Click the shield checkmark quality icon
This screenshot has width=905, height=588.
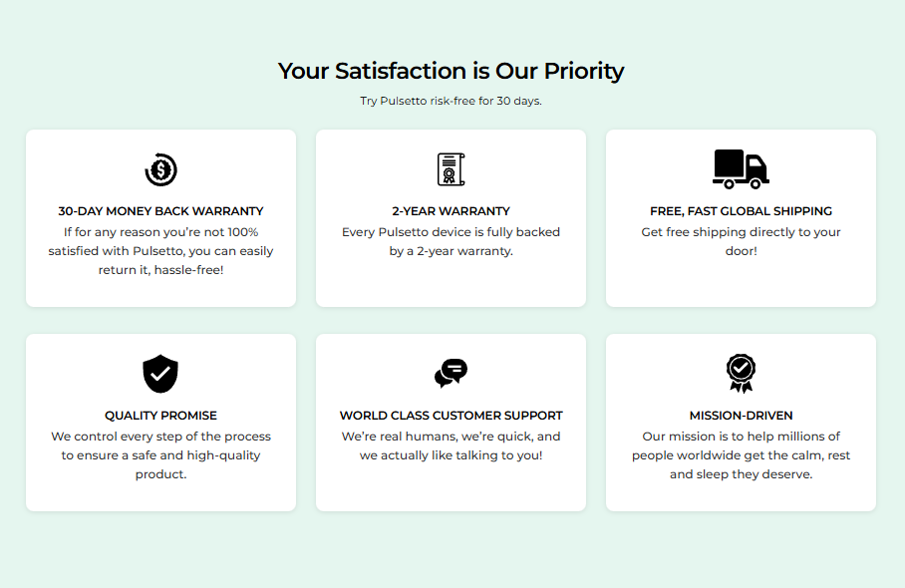160,374
